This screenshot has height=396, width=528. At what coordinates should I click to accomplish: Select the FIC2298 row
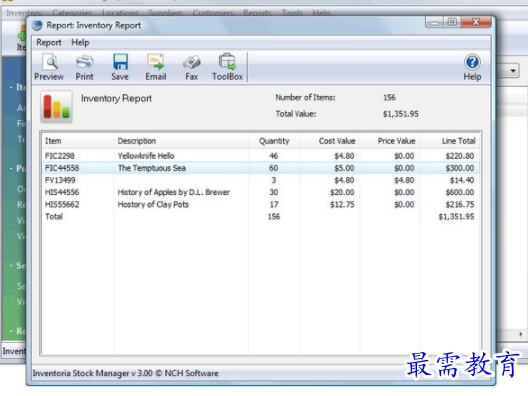260,156
